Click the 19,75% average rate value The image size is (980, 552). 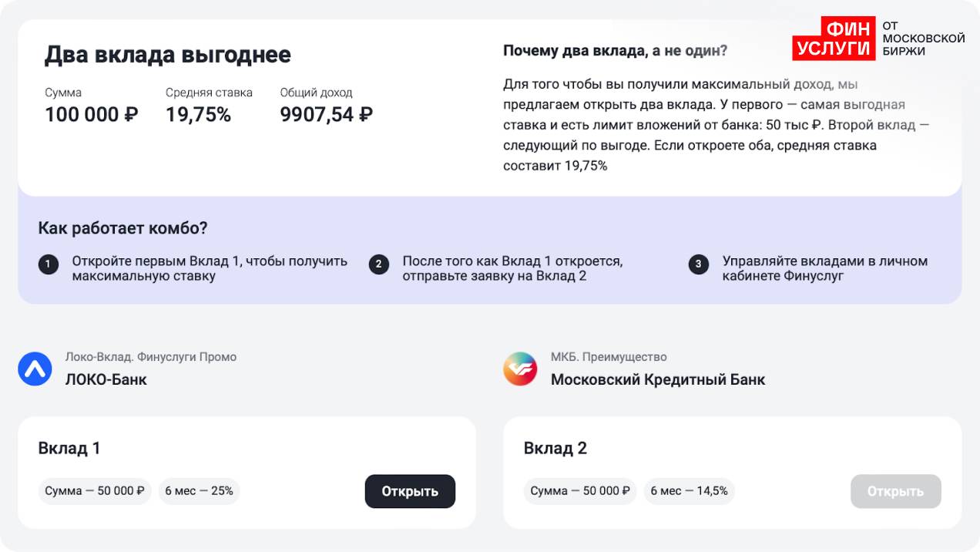click(198, 115)
